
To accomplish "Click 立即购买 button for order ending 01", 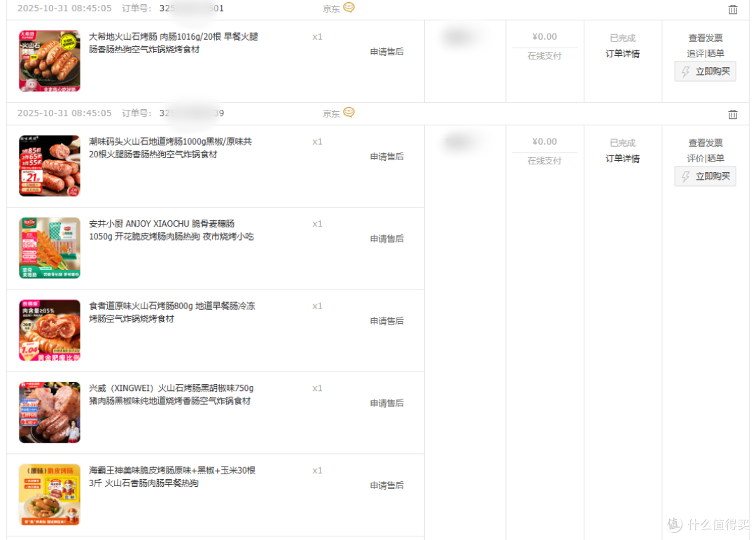I will tap(705, 71).
